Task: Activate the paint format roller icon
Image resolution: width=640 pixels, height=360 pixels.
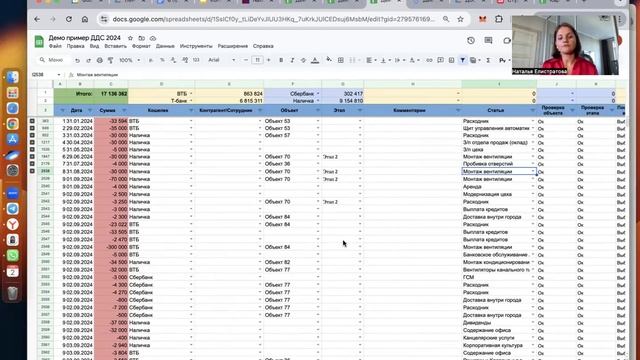Action: point(110,60)
